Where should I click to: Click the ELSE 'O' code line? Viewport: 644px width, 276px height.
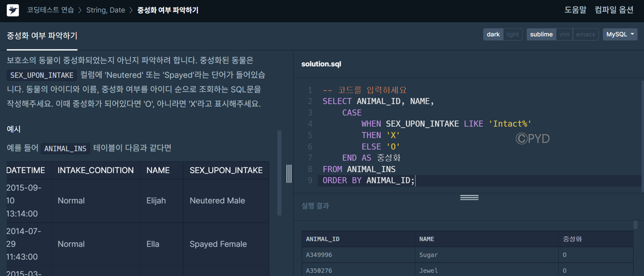click(x=381, y=146)
